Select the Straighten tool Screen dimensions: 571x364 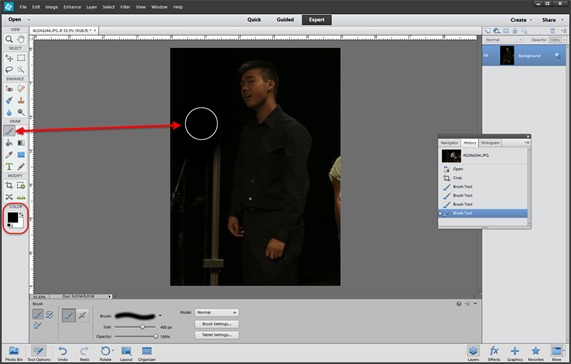[x=21, y=197]
